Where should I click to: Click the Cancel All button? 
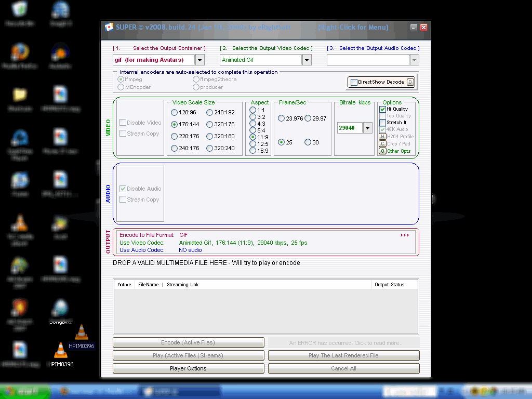pyautogui.click(x=344, y=368)
